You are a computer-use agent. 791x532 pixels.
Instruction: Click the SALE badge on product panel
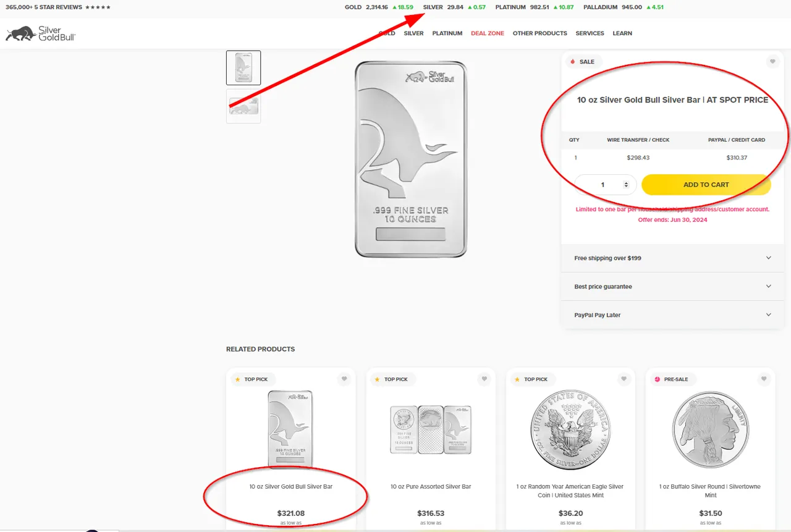(x=583, y=62)
